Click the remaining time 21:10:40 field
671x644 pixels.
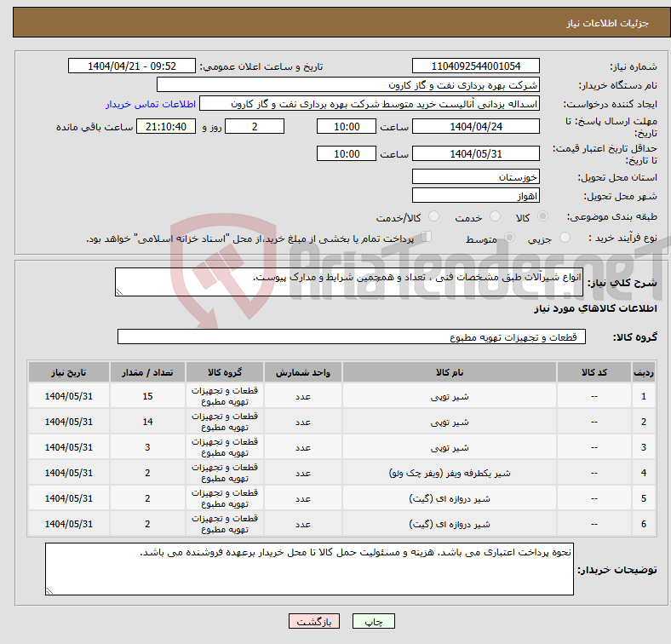pos(166,126)
